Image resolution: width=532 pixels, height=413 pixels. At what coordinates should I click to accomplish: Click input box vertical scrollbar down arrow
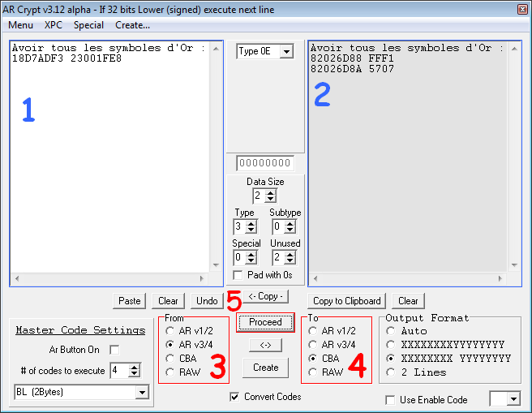point(216,265)
